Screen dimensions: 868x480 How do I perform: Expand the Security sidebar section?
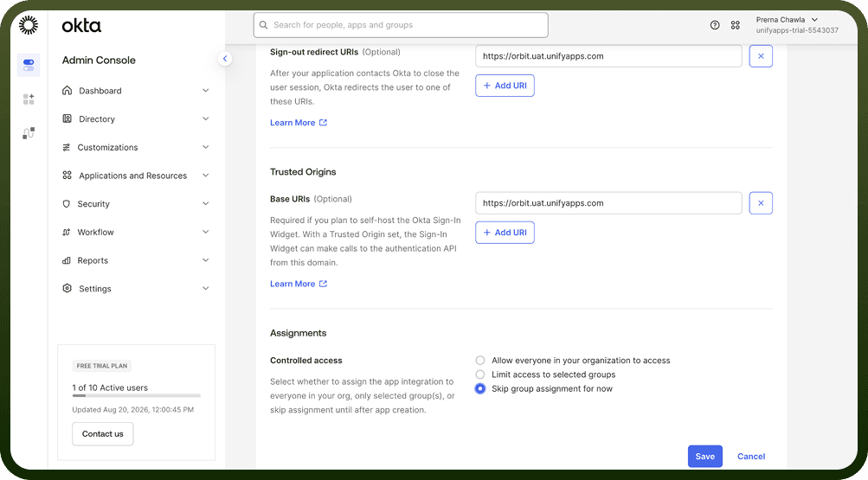click(x=136, y=203)
